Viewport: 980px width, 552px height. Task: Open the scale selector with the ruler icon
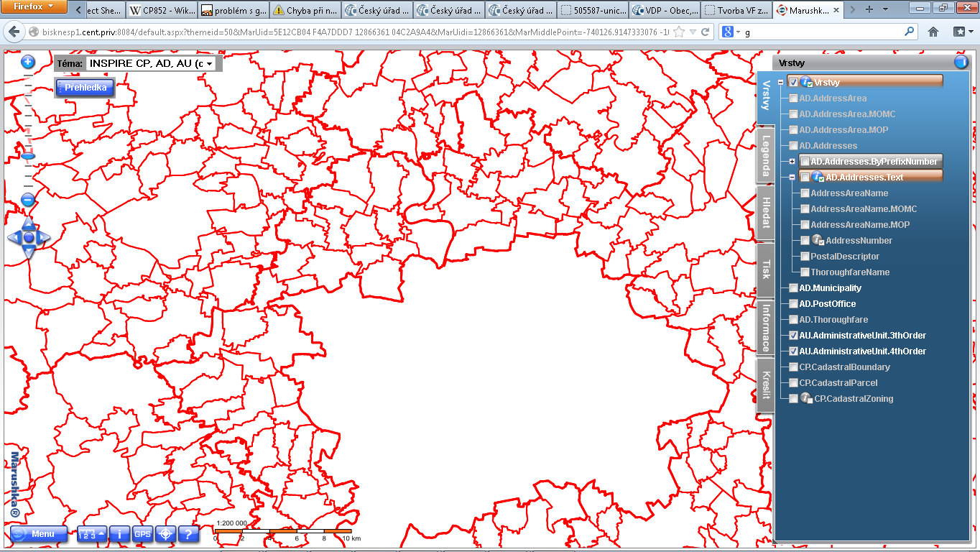[91, 534]
